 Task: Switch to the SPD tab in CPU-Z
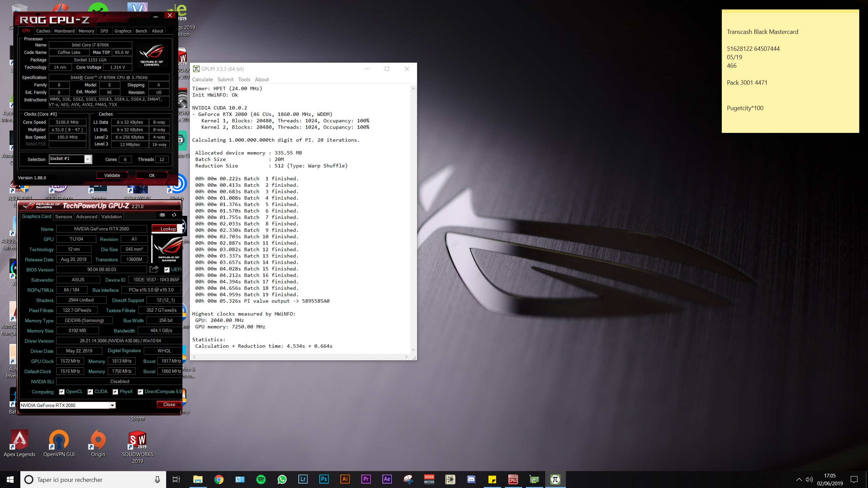(x=104, y=31)
